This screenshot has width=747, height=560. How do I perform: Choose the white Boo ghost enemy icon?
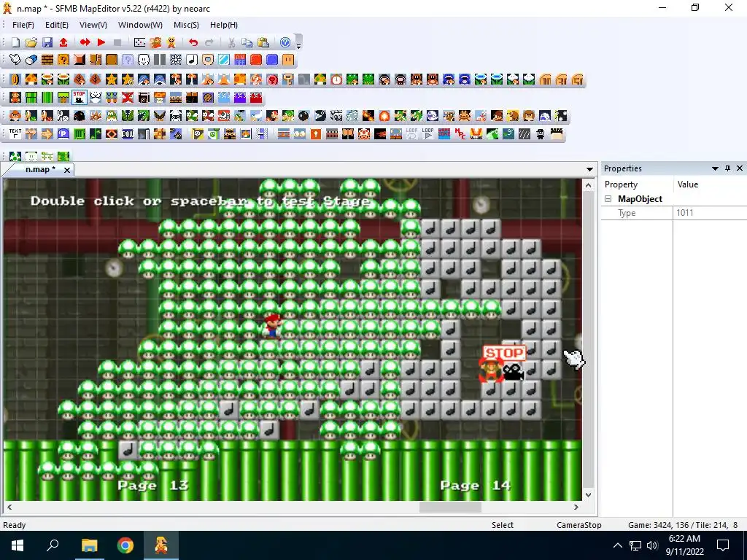point(433,116)
